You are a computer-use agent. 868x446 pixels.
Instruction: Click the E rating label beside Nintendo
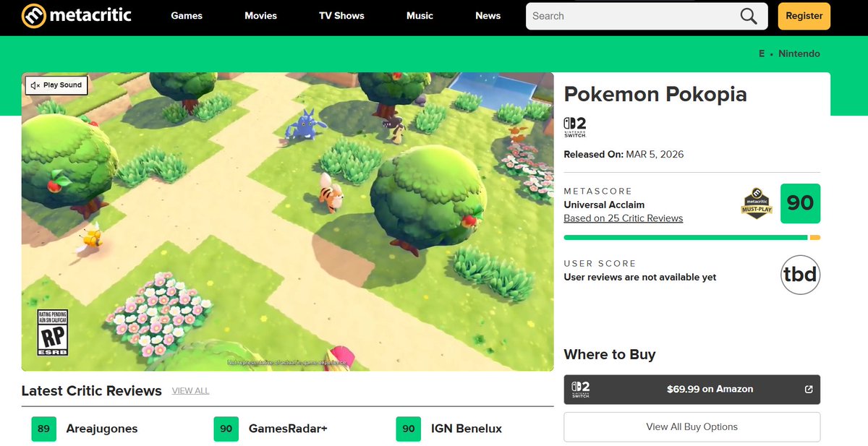coord(762,53)
